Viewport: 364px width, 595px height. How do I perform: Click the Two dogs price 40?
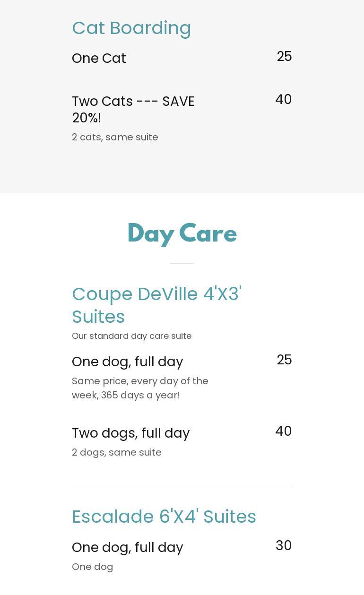point(283,431)
